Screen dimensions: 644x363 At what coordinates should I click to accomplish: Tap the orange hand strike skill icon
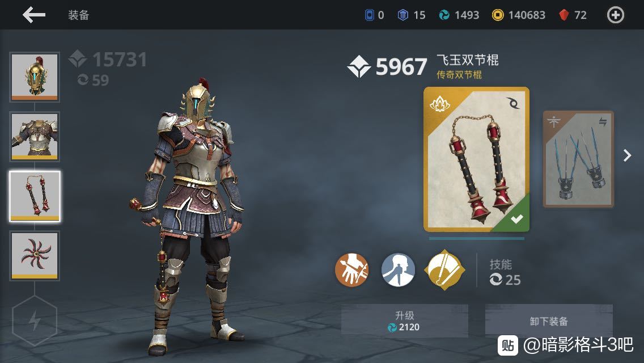tap(351, 269)
